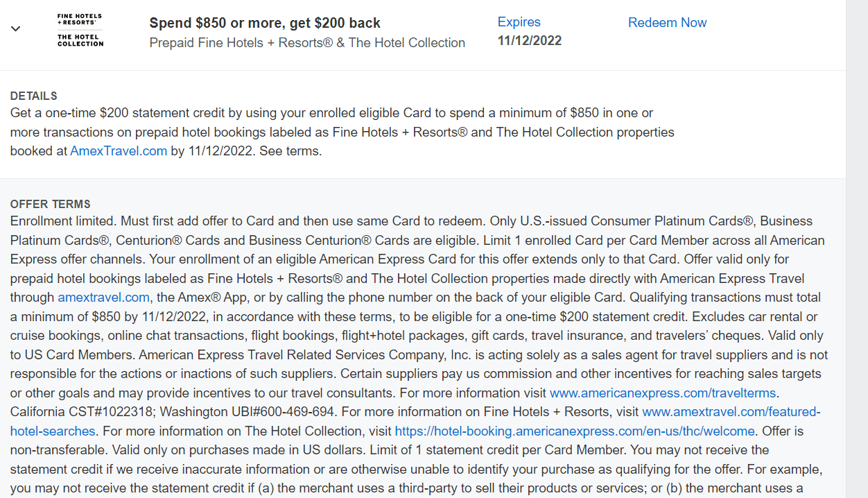
Task: Select the 'Spend $850 or more' offer title
Action: [265, 23]
